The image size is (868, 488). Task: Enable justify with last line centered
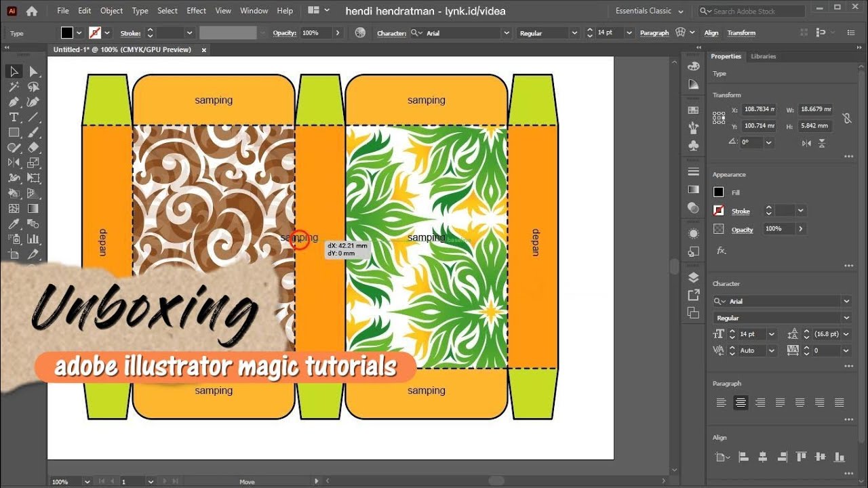800,403
